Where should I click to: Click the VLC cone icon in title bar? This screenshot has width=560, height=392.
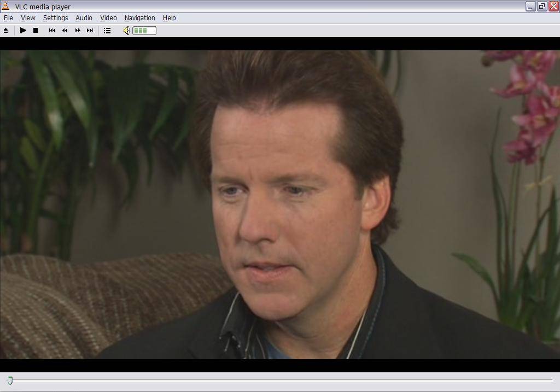point(5,6)
